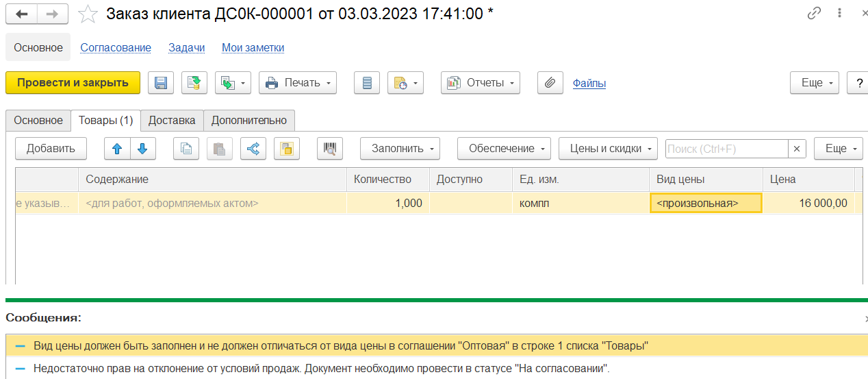
Task: Open the Согласование link
Action: (116, 48)
